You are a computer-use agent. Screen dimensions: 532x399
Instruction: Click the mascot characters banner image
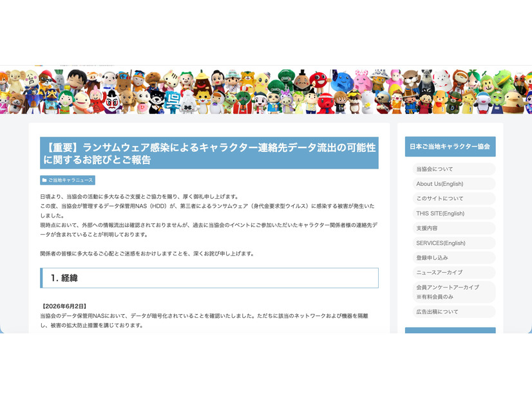coord(266,91)
